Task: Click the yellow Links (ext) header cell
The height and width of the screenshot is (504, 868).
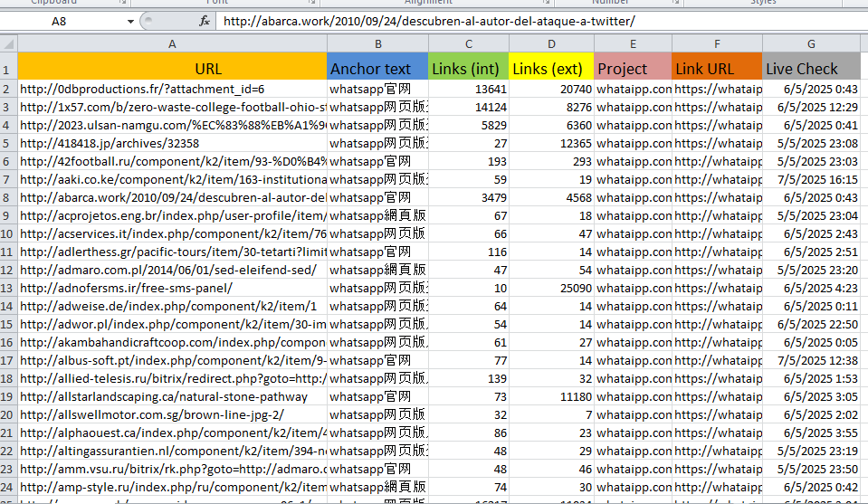Action: pyautogui.click(x=551, y=66)
